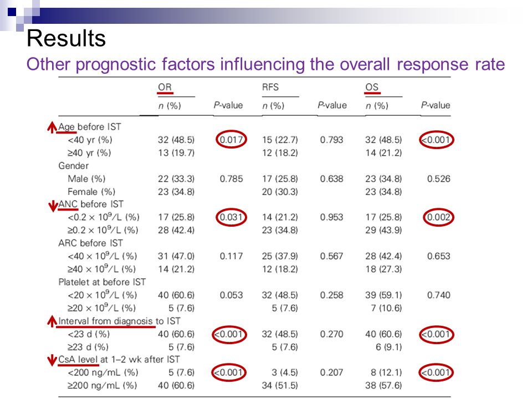Click the '<40 yr (%)' row label
This screenshot has width=532, height=399.
pos(90,140)
